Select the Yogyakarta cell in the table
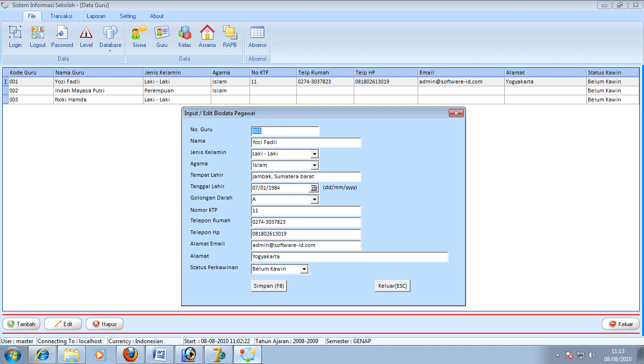644x364 pixels. point(546,82)
